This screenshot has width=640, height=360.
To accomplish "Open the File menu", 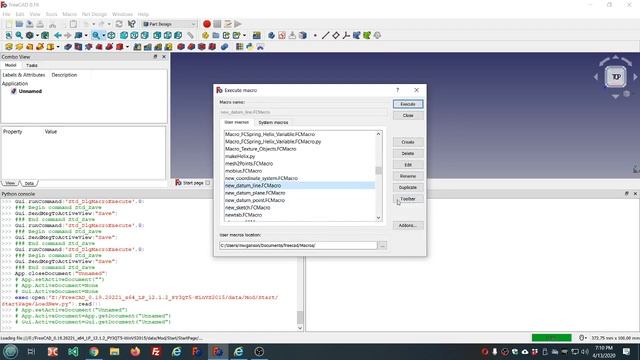I will (6, 14).
